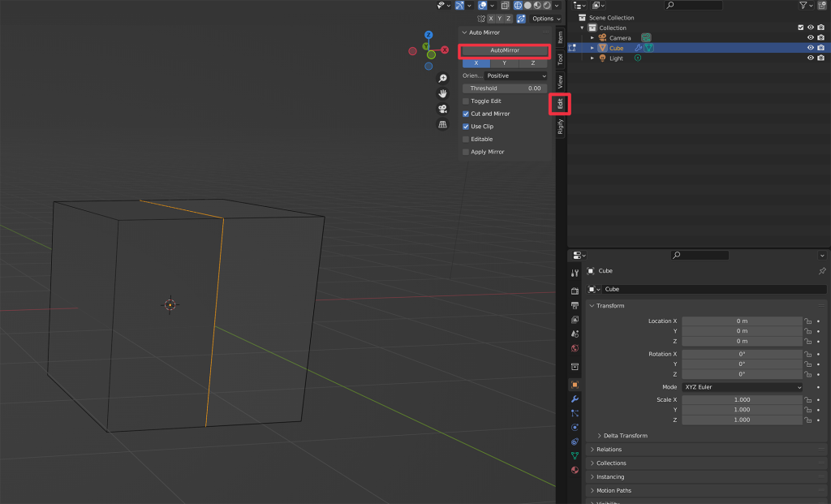Select the Z axis for Auto Mirror
This screenshot has height=504, width=831.
tap(533, 63)
